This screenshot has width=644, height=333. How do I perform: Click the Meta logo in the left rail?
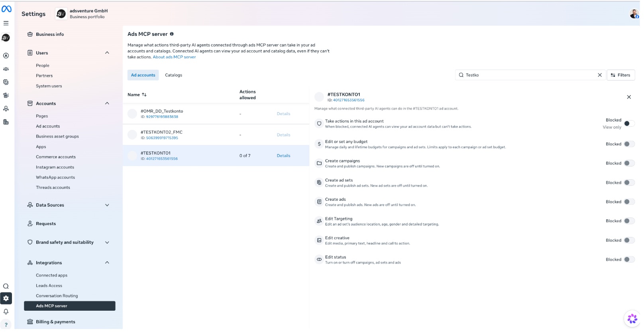[x=6, y=9]
